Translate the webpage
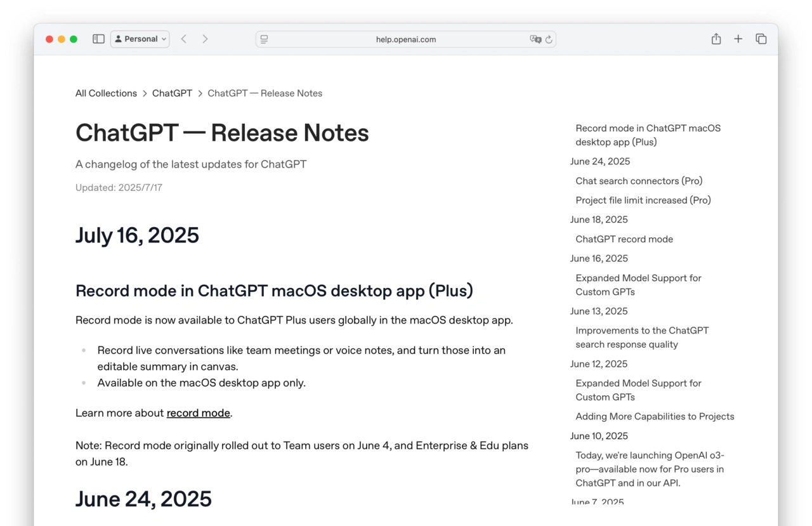Screen dimensions: 812x526 (536, 39)
